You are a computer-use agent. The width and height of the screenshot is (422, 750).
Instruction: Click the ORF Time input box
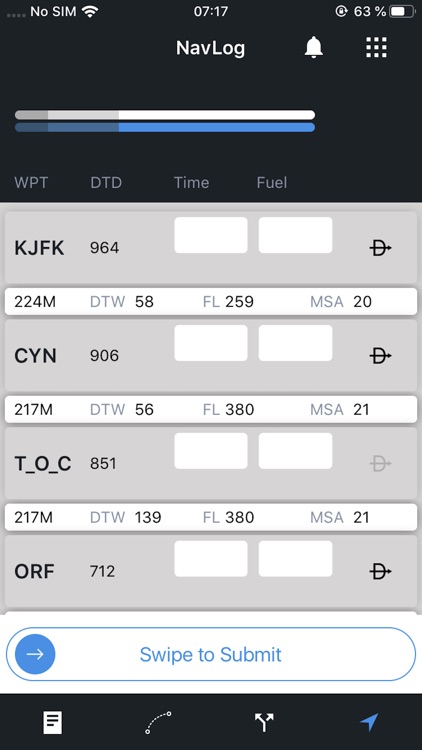click(211, 559)
